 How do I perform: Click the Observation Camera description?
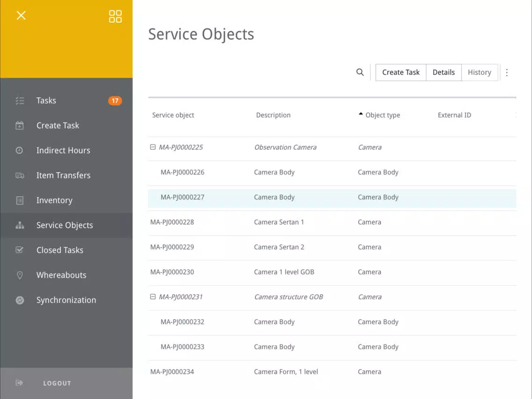click(x=285, y=147)
